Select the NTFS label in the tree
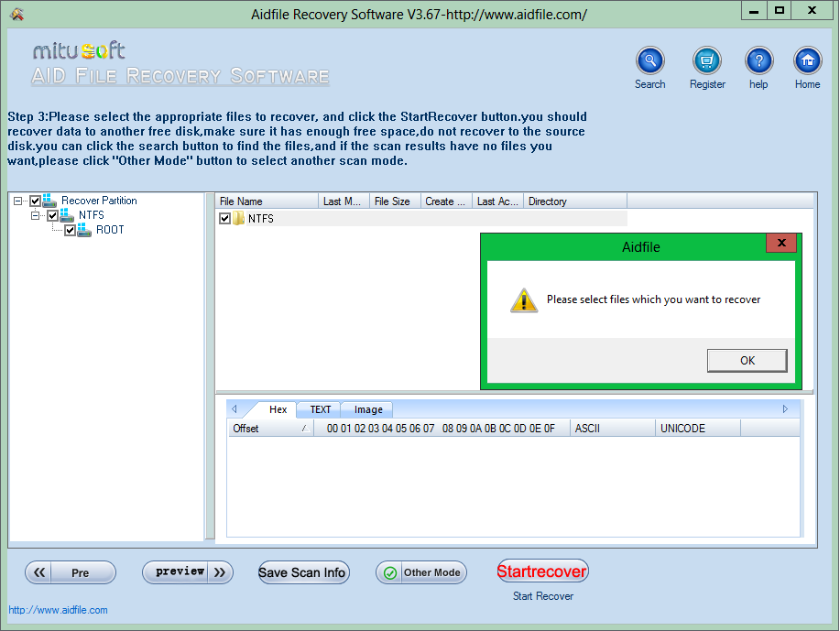 (91, 215)
